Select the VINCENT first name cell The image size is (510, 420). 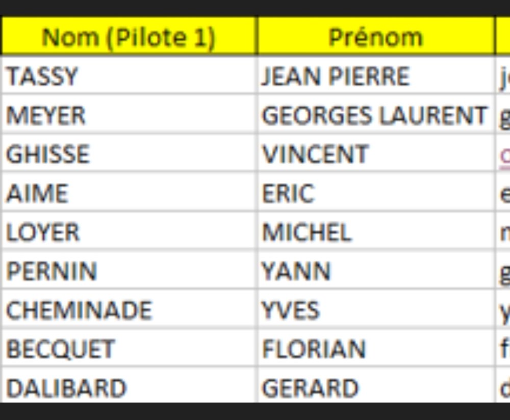point(375,154)
